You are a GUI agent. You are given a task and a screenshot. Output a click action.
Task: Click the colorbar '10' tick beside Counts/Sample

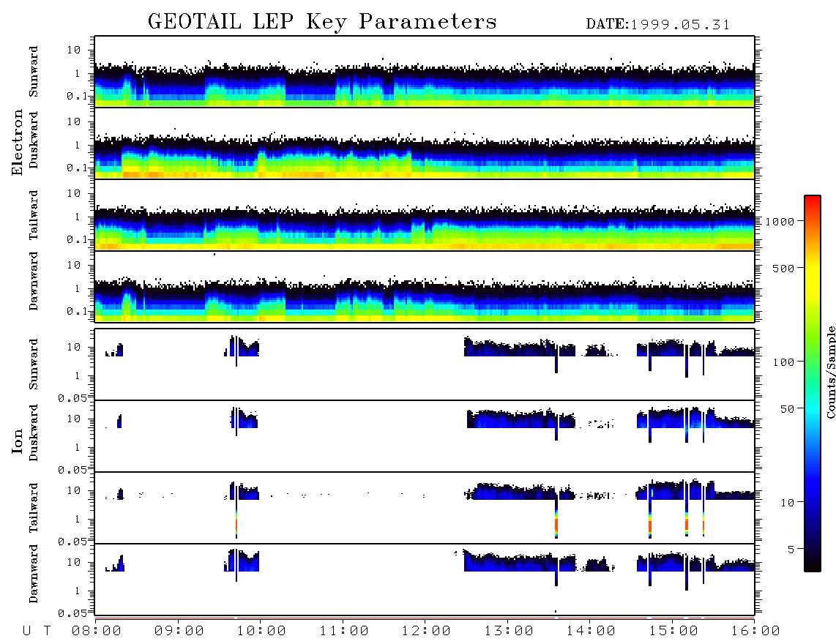(x=787, y=503)
